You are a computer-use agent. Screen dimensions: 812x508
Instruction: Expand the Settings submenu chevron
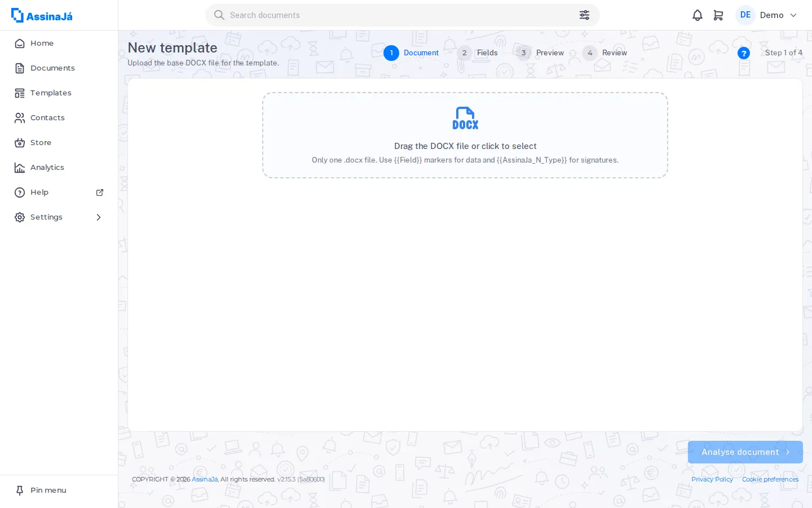pos(99,217)
